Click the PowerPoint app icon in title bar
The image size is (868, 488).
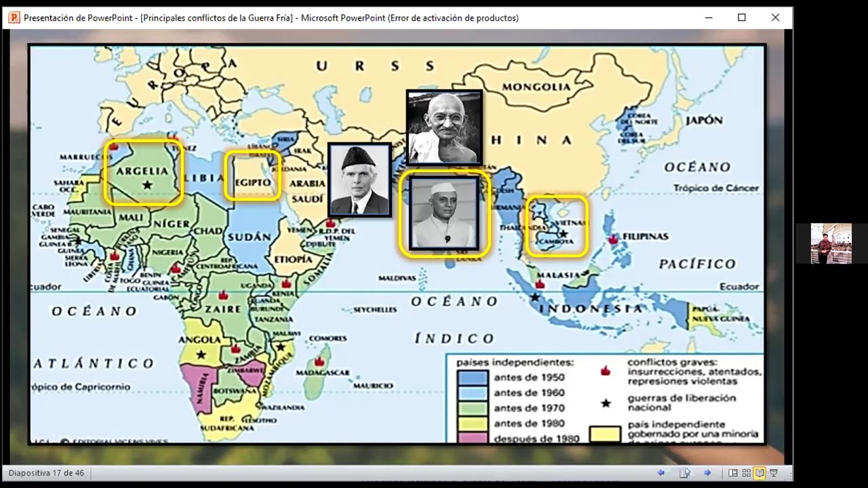14,18
